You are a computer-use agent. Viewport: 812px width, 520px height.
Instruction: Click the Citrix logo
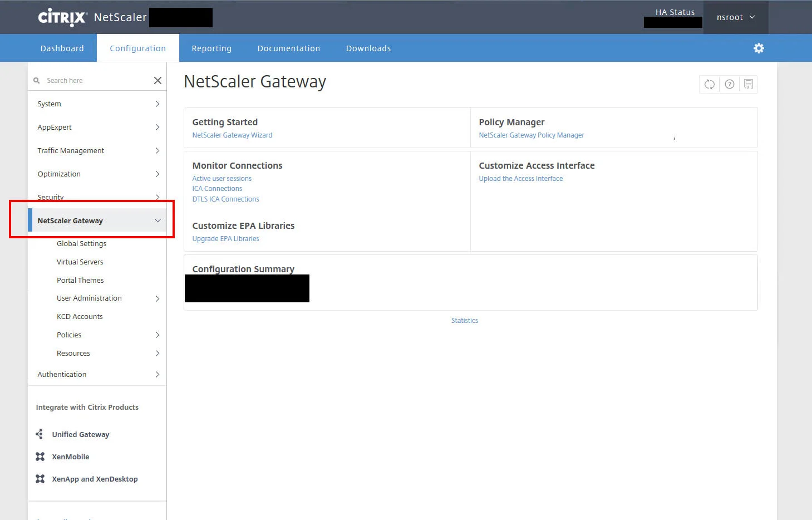pyautogui.click(x=62, y=17)
